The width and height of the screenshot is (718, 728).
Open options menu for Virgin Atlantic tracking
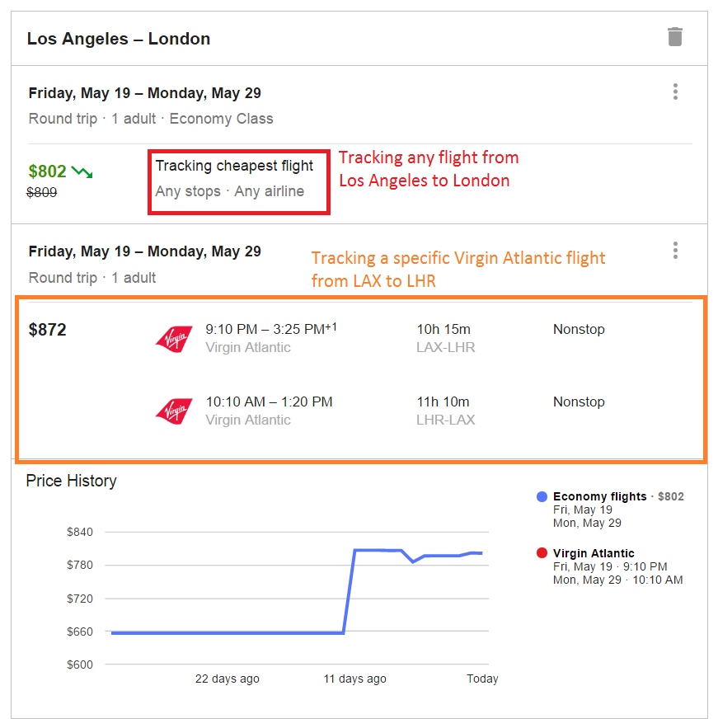tap(675, 251)
